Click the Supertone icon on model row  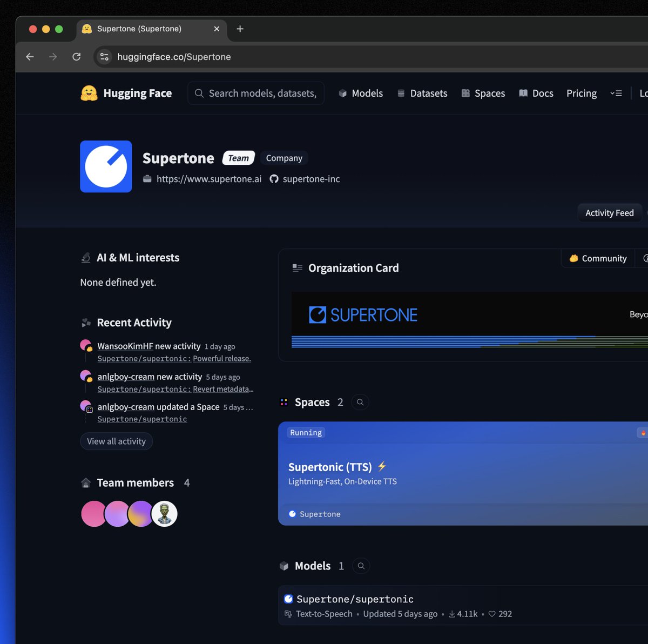point(288,599)
